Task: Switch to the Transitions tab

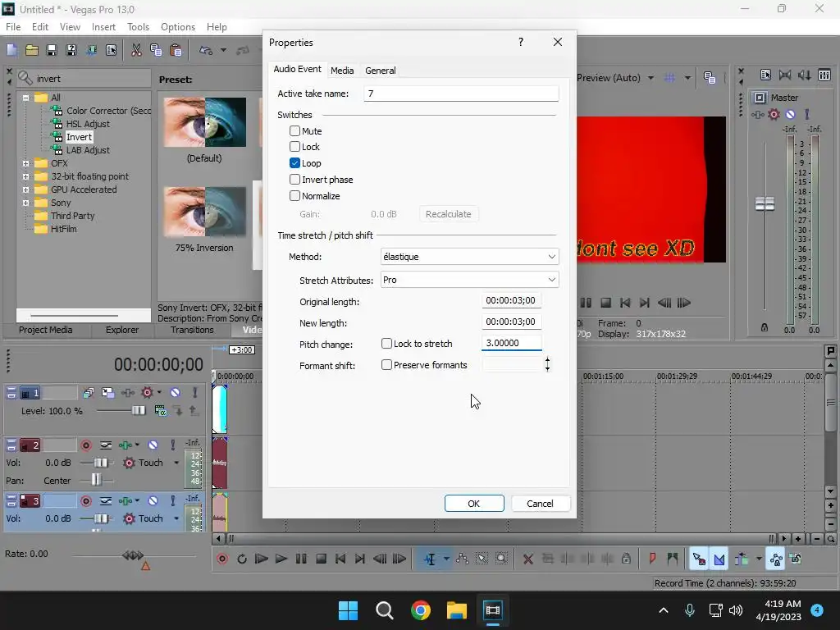Action: [x=192, y=330]
